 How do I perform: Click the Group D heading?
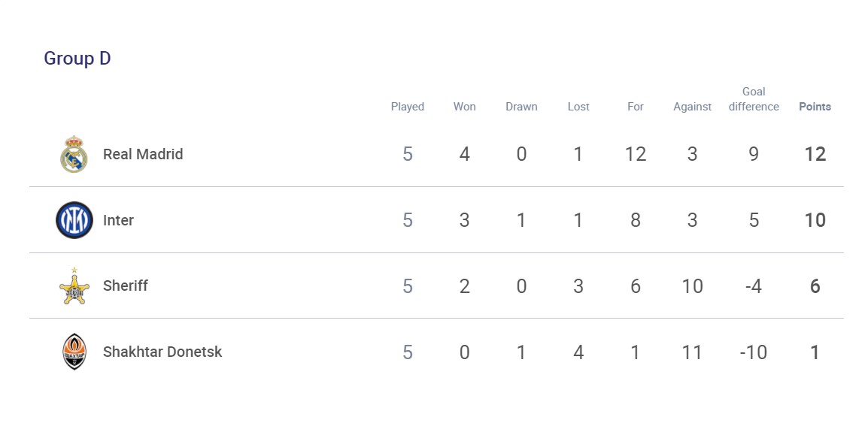(x=77, y=59)
